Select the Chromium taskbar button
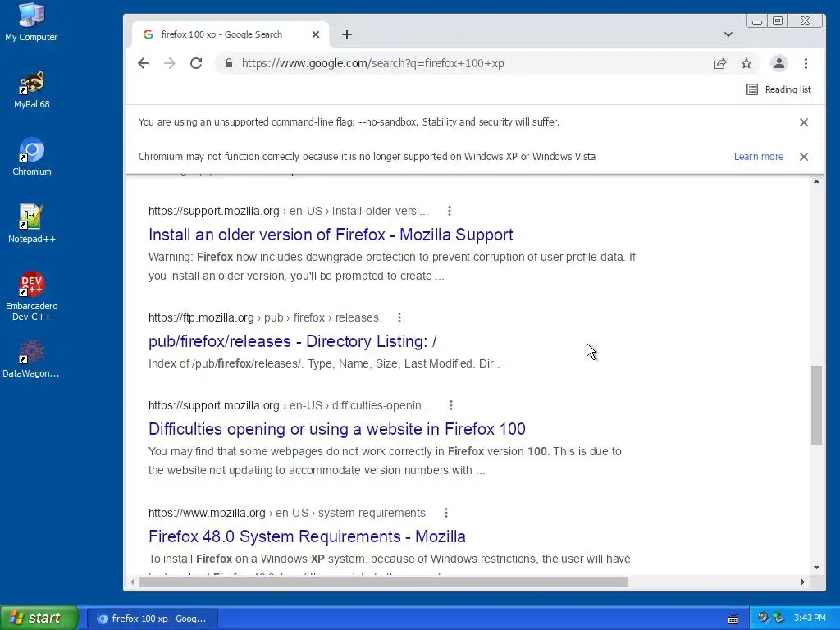840x630 pixels. [153, 619]
